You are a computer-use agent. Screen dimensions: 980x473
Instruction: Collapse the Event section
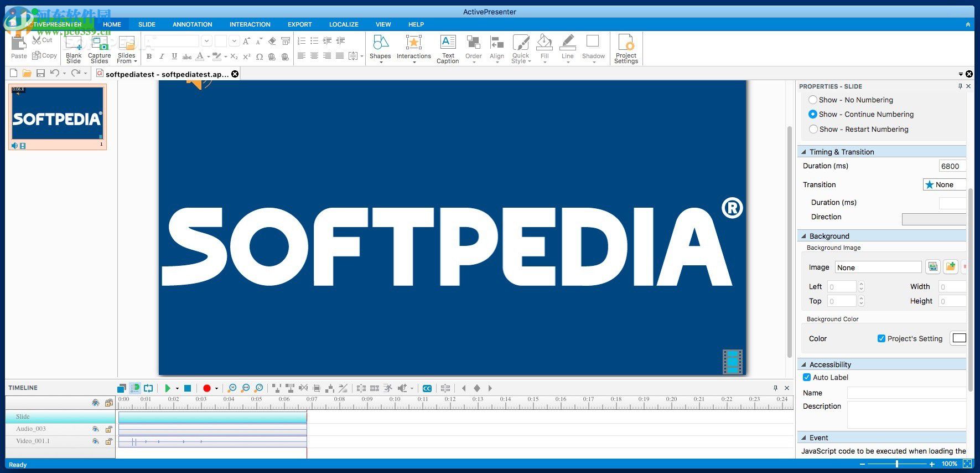803,438
